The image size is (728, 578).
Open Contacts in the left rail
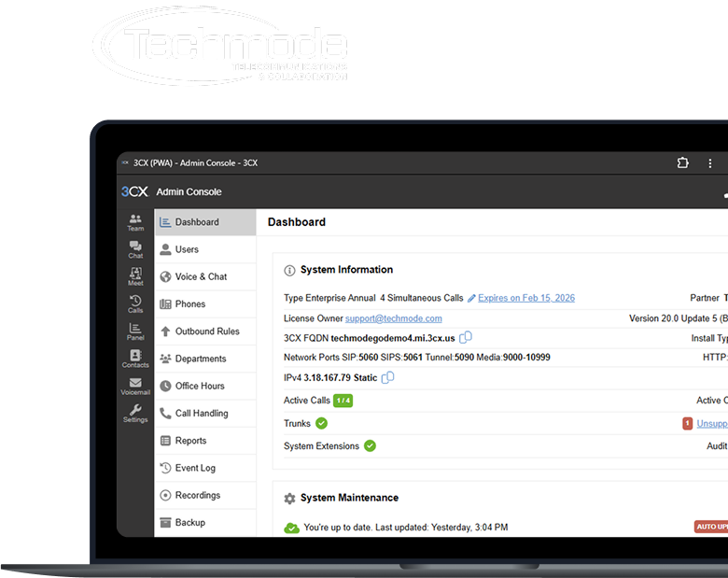click(135, 359)
